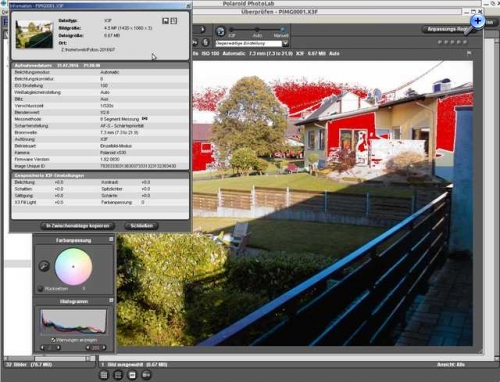Click the Rücksetzen radio button under the color wheel

click(41, 289)
